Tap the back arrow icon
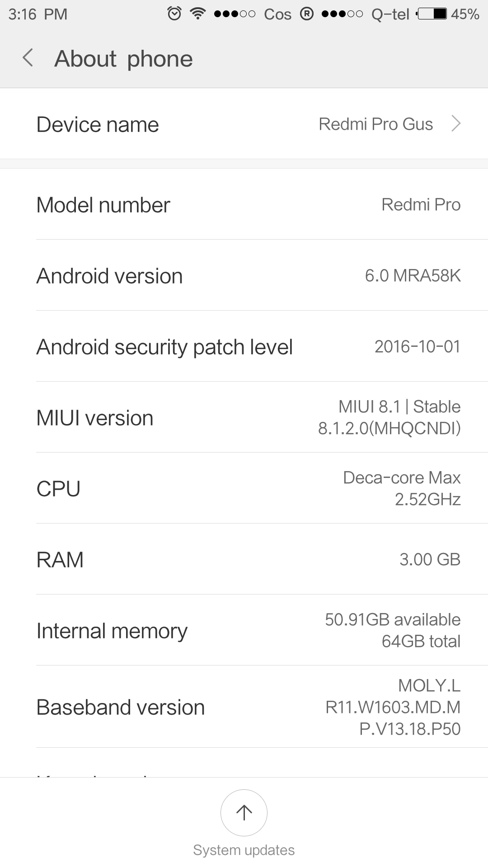Screen dimensions: 488x868 [28, 58]
